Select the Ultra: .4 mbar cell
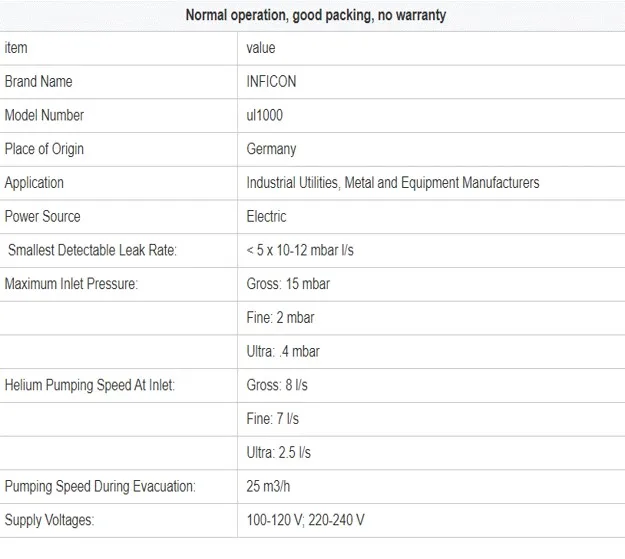The height and width of the screenshot is (559, 625). [283, 351]
